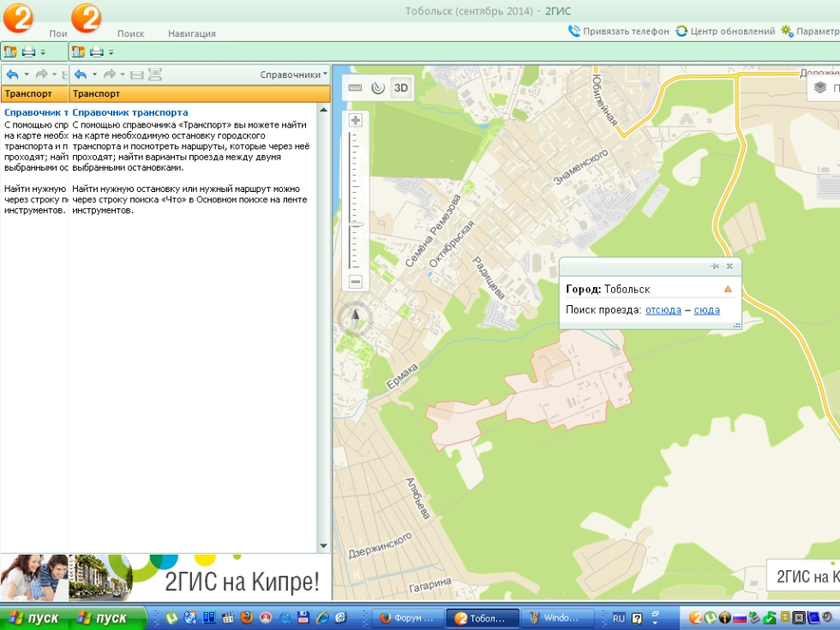
Task: Click the 'Тобол…' 2GIS taskbar button
Action: (482, 618)
